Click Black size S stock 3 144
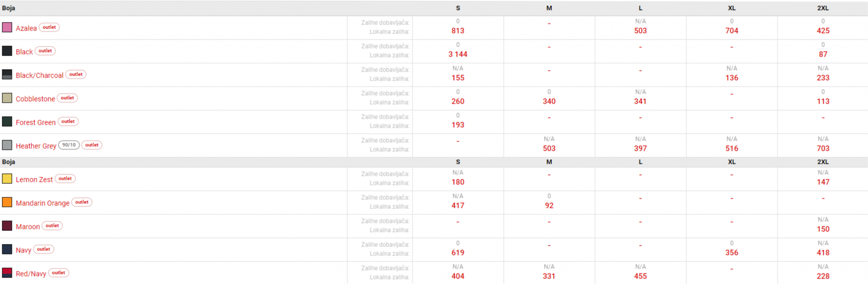 pyautogui.click(x=458, y=54)
